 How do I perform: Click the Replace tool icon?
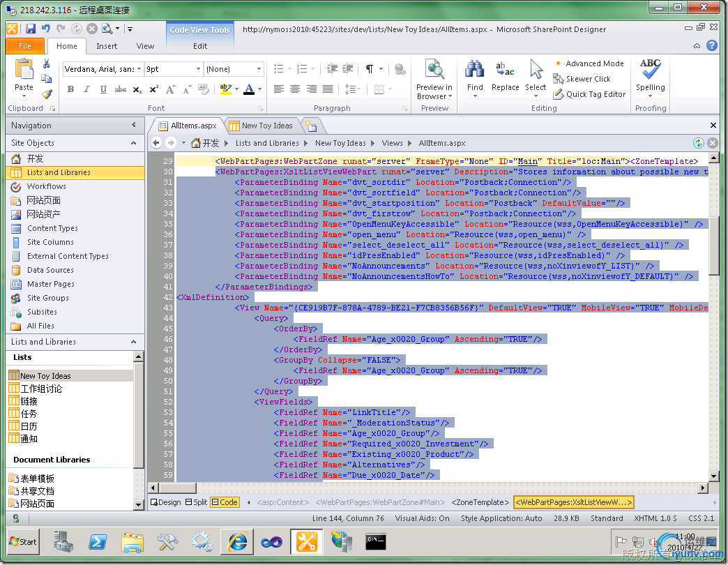pos(505,70)
